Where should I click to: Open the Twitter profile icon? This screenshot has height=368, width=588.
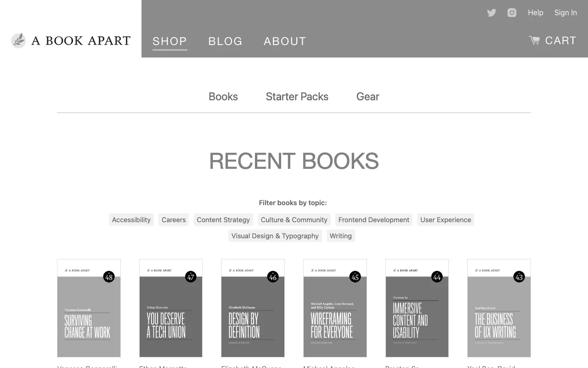click(x=492, y=13)
